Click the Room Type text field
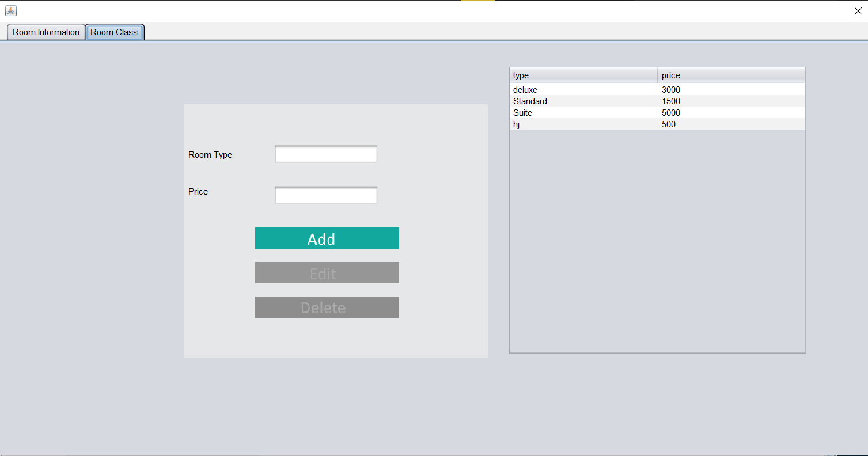Screen dimensions: 868x456 326,154
